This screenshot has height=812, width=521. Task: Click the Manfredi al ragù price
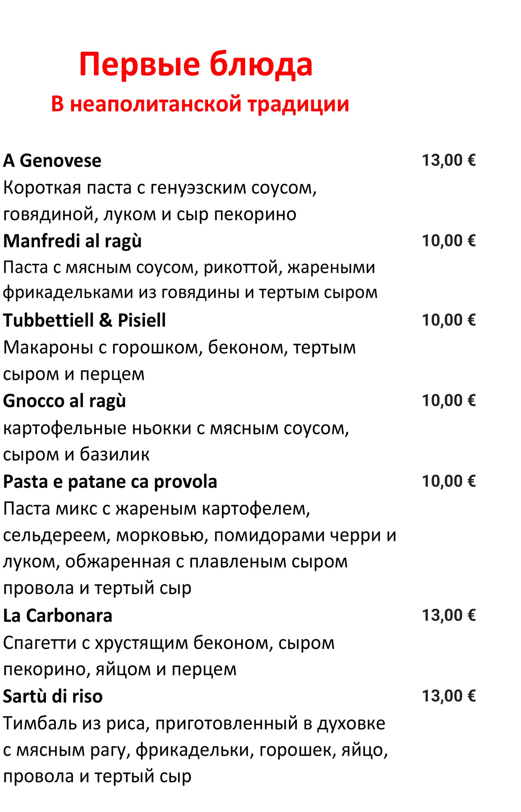[448, 241]
